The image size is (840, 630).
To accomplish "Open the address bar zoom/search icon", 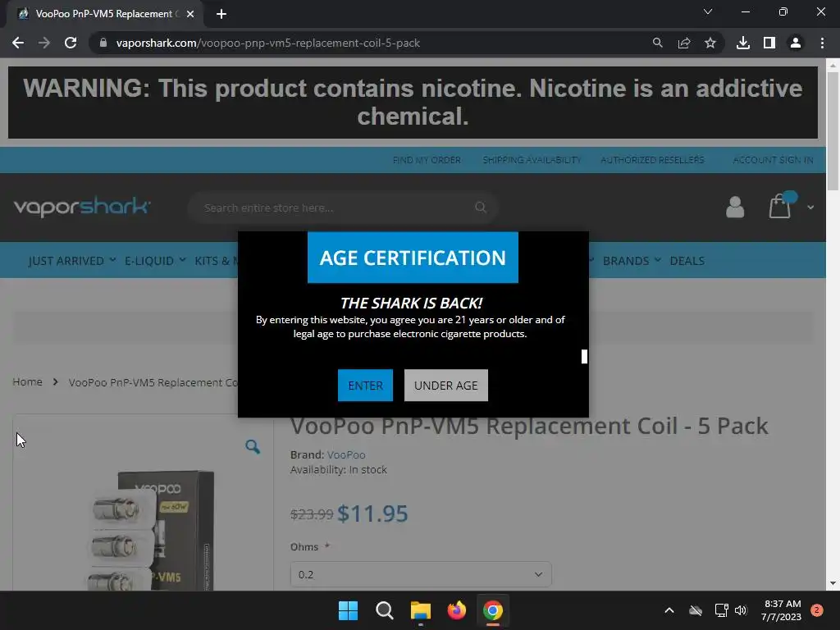I will [x=657, y=43].
